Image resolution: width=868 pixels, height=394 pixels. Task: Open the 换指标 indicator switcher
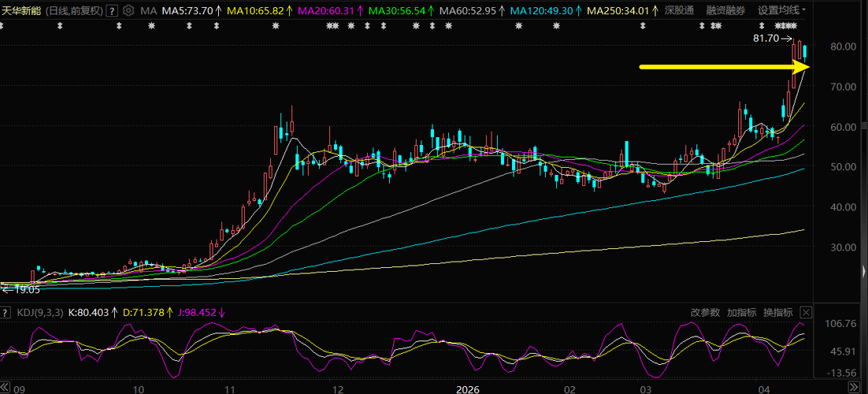click(x=777, y=312)
